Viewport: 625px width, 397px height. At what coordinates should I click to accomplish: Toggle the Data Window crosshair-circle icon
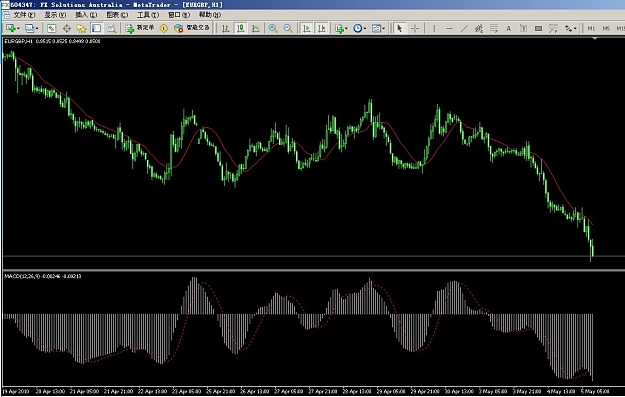[67, 28]
